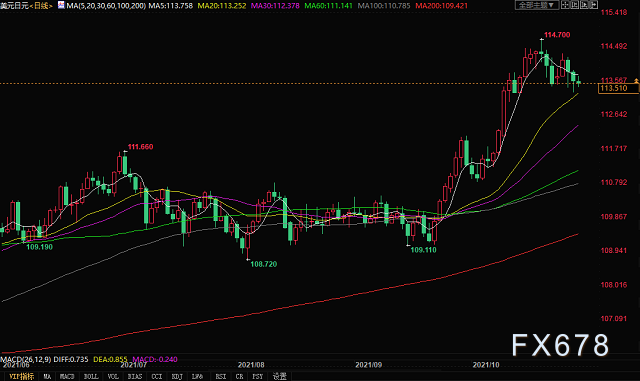Select the RSI indicator tab
The height and width of the screenshot is (381, 640).
coord(220,376)
